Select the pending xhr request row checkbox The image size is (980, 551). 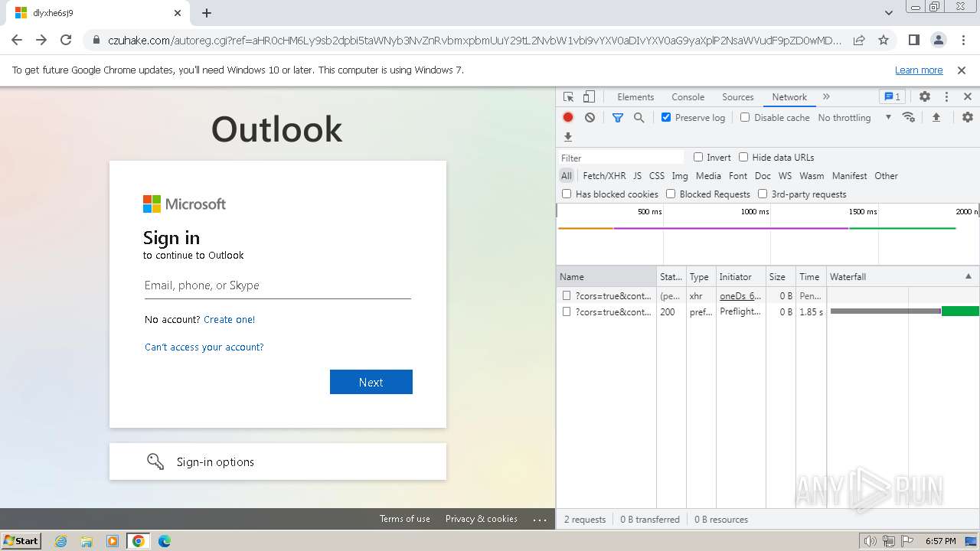[x=567, y=295]
